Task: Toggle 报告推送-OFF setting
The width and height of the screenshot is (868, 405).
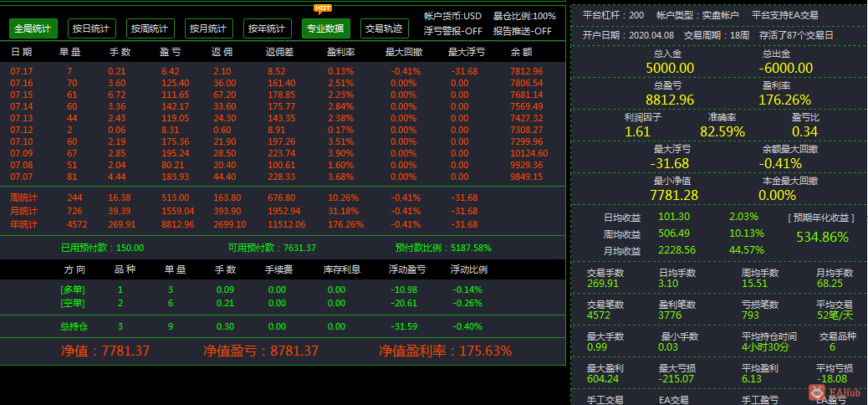Action: point(523,31)
